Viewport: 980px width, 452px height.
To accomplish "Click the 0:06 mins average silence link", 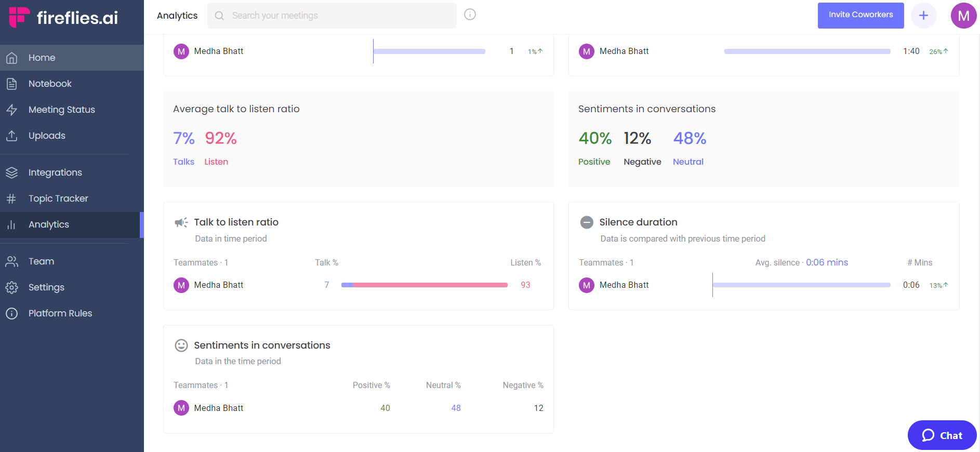I will click(x=827, y=262).
